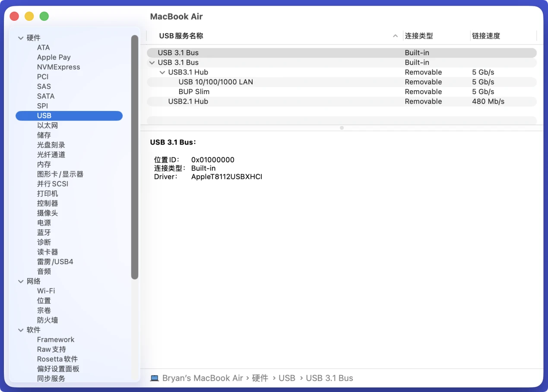The width and height of the screenshot is (548, 392).
Task: Select ATA in the sidebar
Action: [x=43, y=47]
